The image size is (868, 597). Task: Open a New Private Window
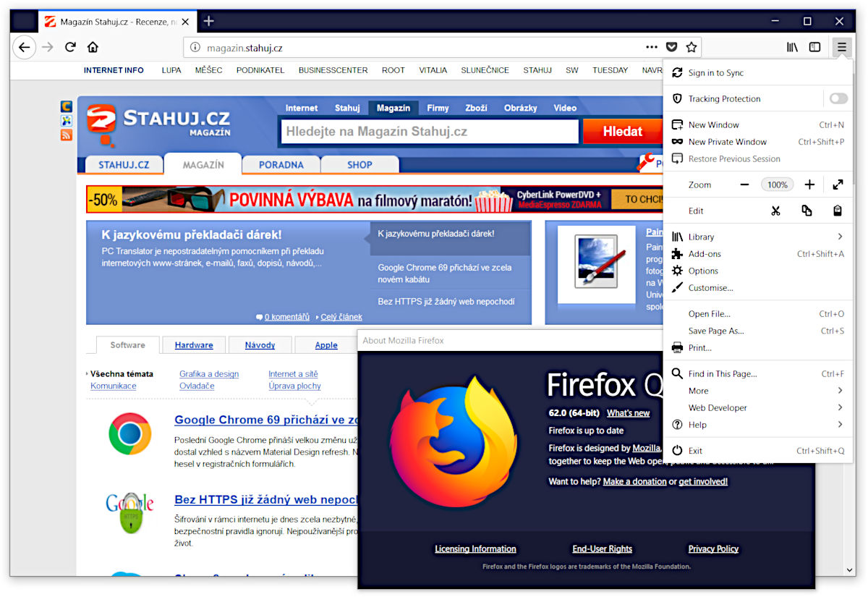click(x=758, y=142)
